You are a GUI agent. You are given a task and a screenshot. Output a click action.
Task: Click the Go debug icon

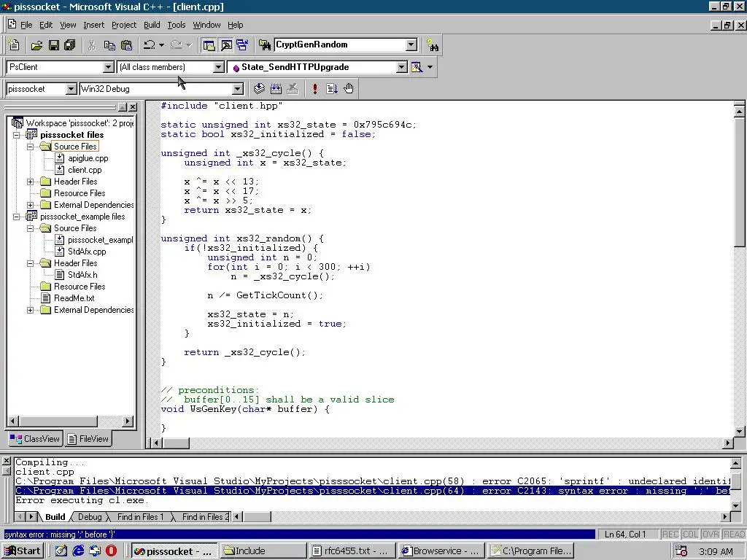(332, 88)
